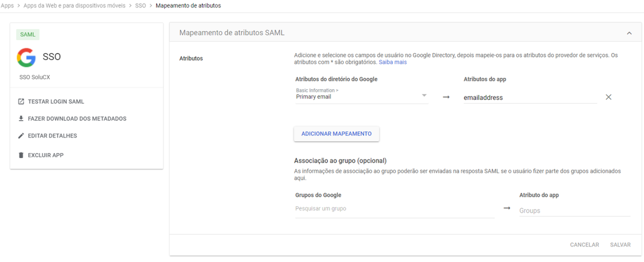Image resolution: width=644 pixels, height=262 pixels.
Task: Select Testar Login SAML menu item
Action: click(56, 101)
